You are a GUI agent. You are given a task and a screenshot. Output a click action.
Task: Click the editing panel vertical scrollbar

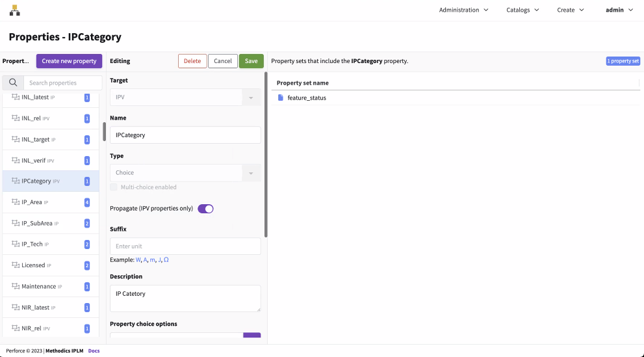tap(266, 155)
